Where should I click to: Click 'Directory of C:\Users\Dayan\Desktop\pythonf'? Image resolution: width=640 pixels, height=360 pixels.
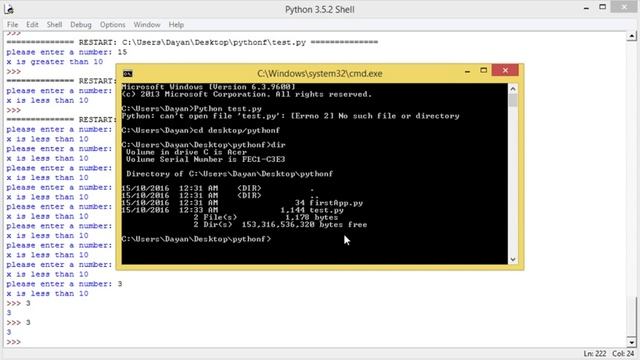[229, 174]
